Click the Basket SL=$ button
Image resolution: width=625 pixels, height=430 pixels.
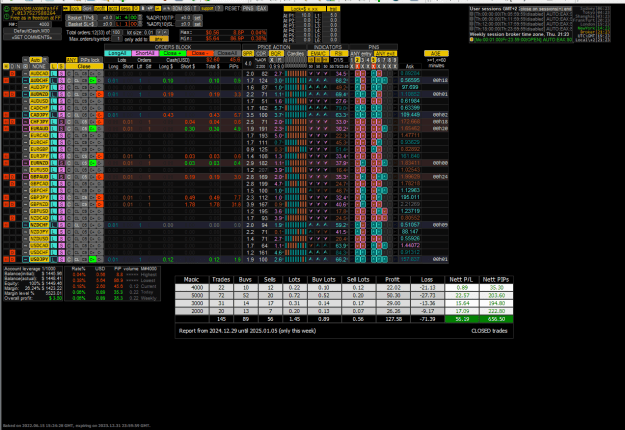pos(81,24)
